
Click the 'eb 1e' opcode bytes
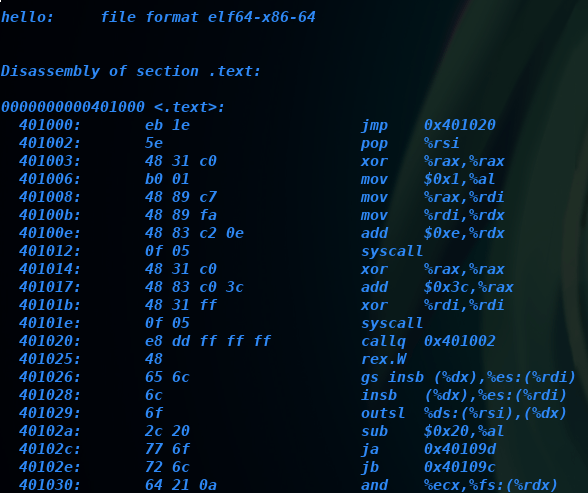[x=167, y=125]
